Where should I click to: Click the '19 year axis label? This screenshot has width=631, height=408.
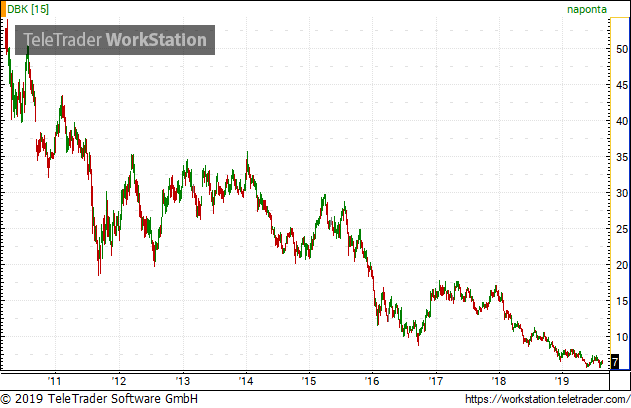tap(562, 381)
